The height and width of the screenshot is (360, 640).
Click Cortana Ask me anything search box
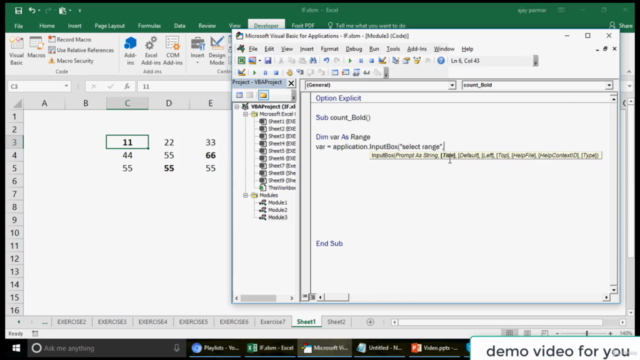coord(106,348)
